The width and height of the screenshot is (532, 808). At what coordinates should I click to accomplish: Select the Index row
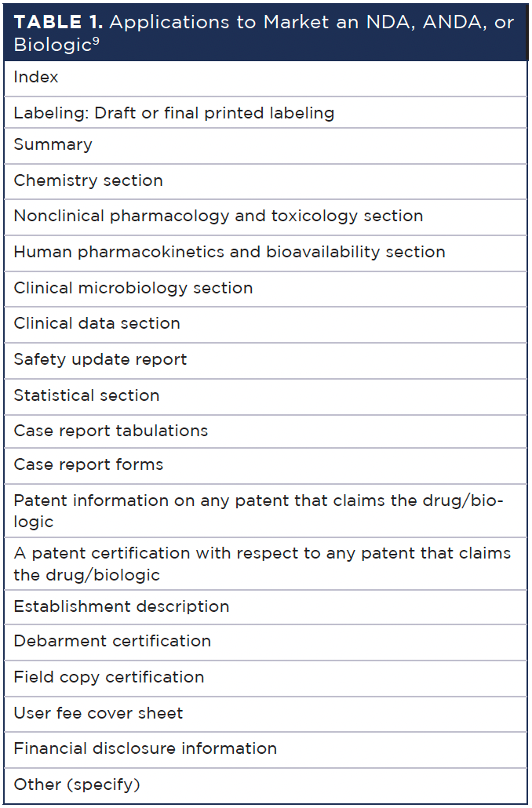point(265,78)
